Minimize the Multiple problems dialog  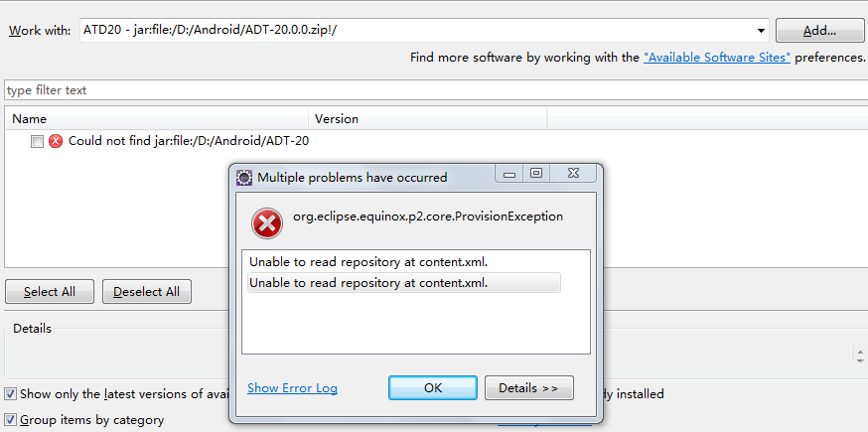(509, 175)
